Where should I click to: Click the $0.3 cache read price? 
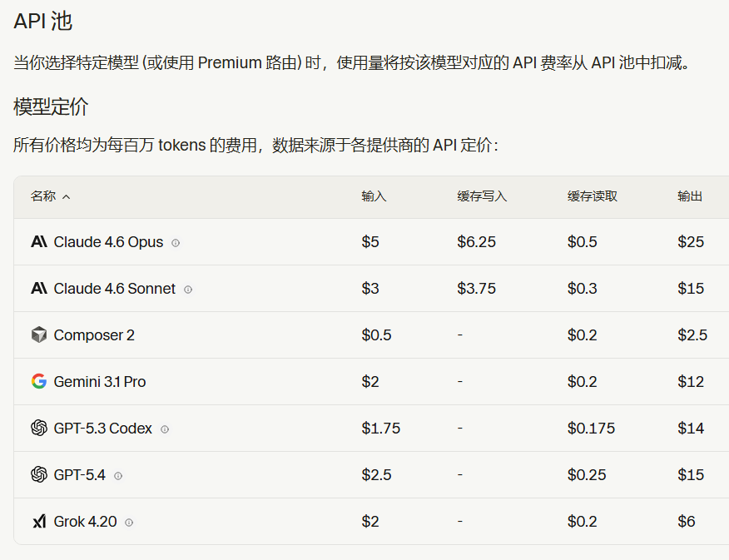pyautogui.click(x=582, y=288)
